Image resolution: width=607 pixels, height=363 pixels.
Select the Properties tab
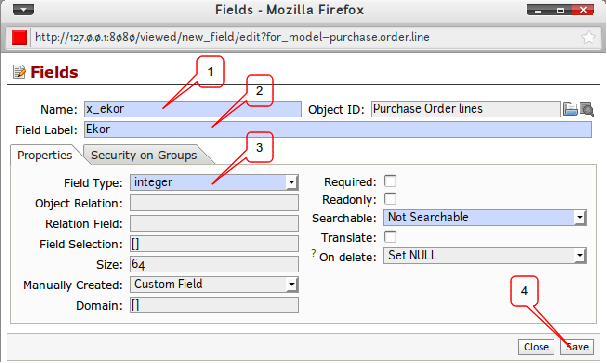pos(45,155)
